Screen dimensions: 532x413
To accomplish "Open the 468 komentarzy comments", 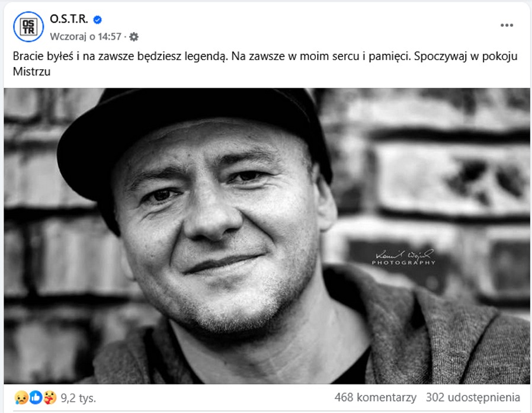I will 375,398.
